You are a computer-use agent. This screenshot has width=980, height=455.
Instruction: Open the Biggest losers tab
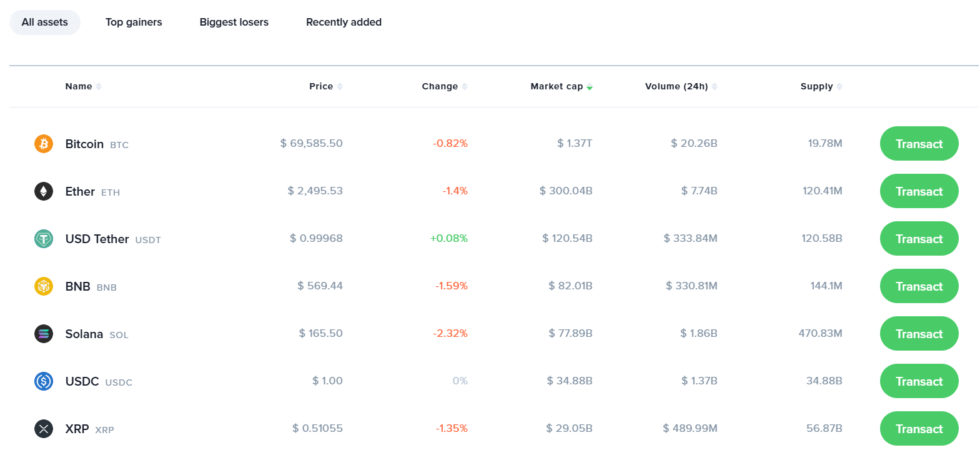click(234, 22)
